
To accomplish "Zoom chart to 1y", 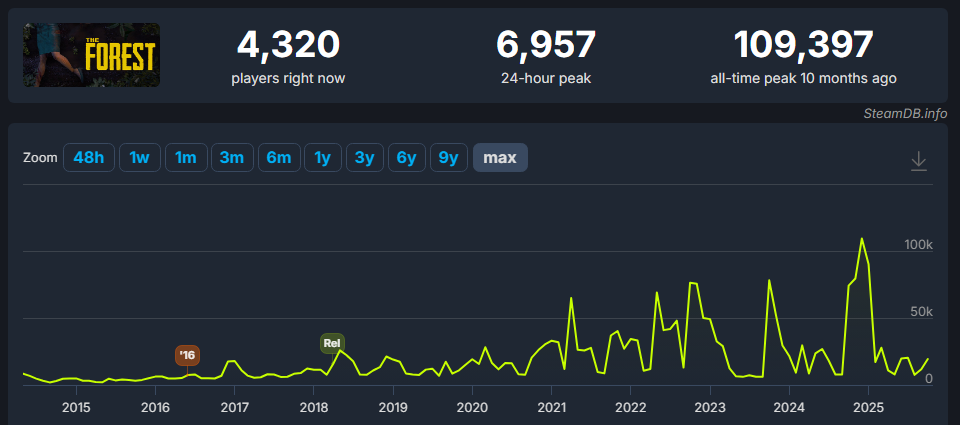I will (322, 158).
